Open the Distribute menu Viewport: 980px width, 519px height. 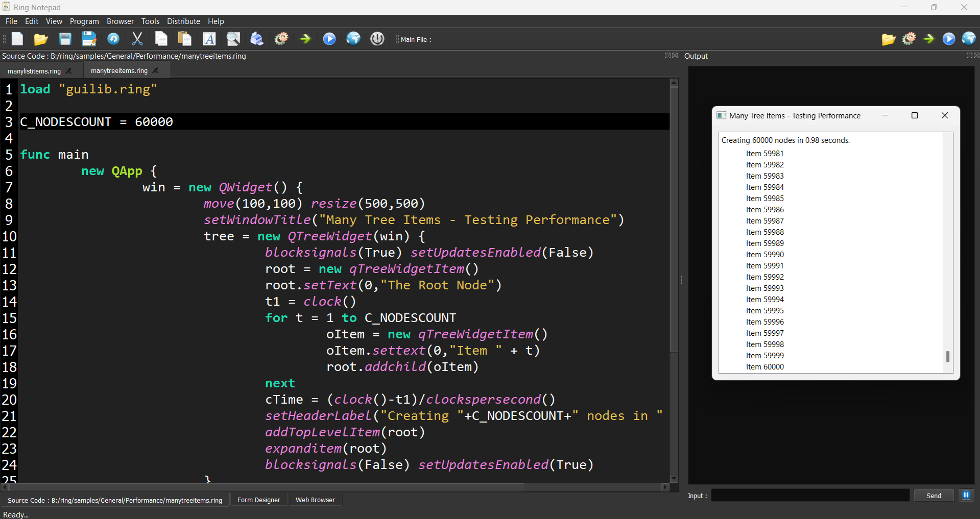tap(183, 21)
